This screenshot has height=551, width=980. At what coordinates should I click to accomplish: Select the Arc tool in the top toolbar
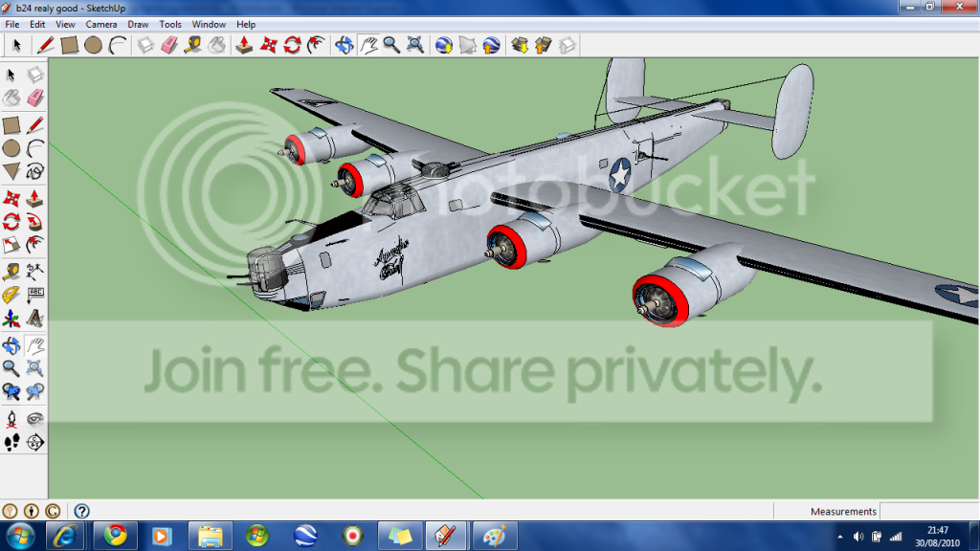click(x=118, y=45)
